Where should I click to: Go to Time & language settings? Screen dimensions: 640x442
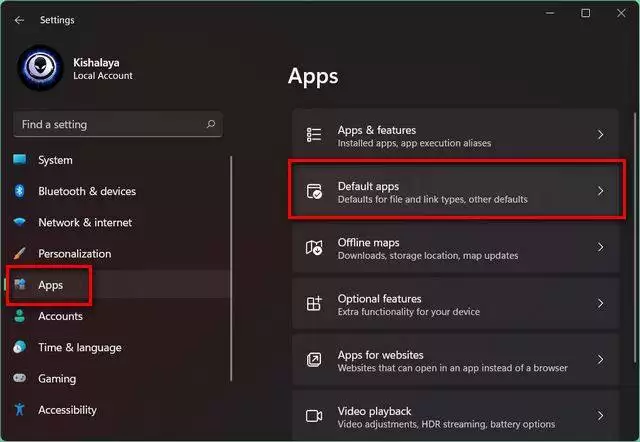[79, 347]
